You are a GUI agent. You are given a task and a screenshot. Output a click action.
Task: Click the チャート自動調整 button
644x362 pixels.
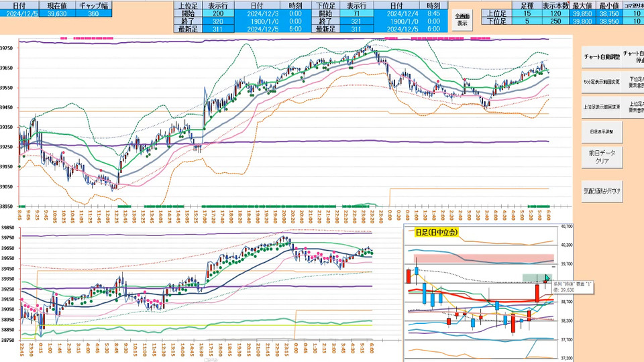pyautogui.click(x=602, y=57)
